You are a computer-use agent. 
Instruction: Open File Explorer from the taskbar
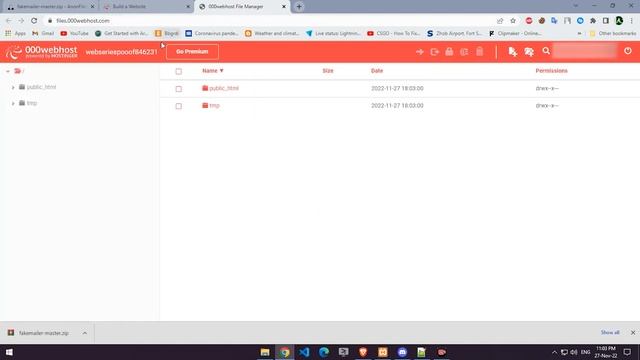click(x=265, y=352)
